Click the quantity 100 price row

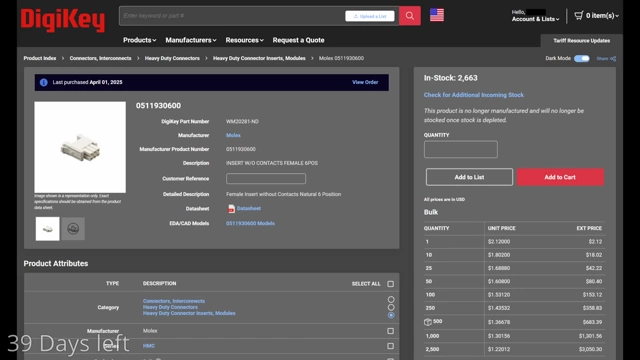(514, 295)
